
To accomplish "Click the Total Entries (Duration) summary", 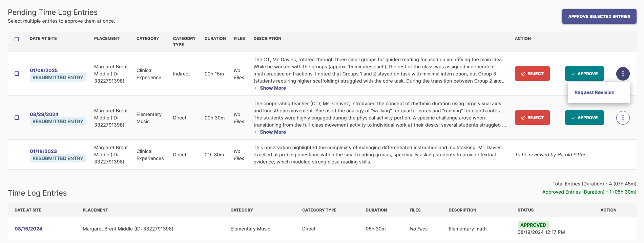I will pos(594,184).
